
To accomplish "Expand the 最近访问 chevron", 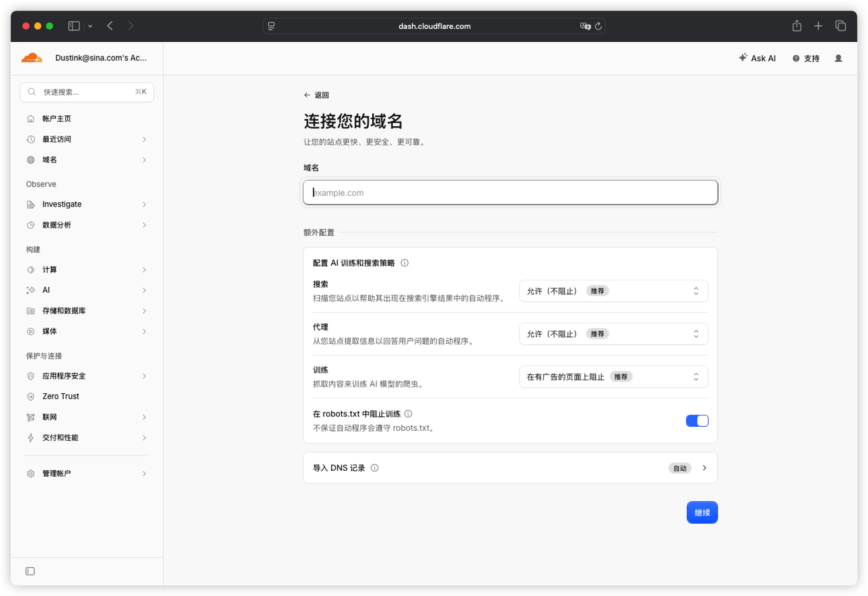I will [144, 139].
